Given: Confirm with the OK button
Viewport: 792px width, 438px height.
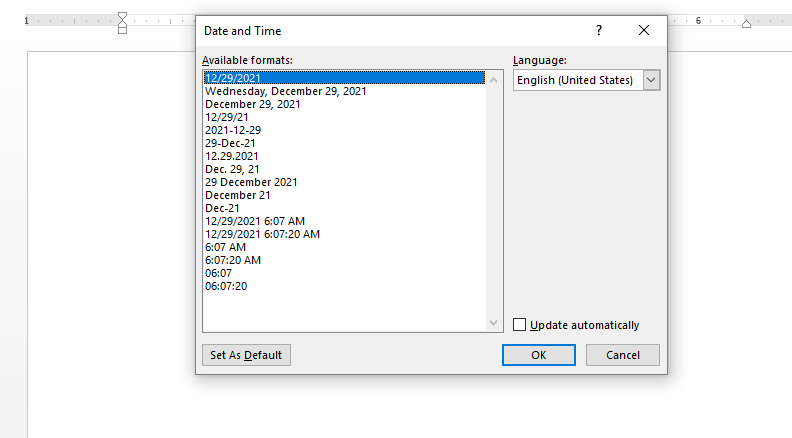Looking at the screenshot, I should [538, 355].
